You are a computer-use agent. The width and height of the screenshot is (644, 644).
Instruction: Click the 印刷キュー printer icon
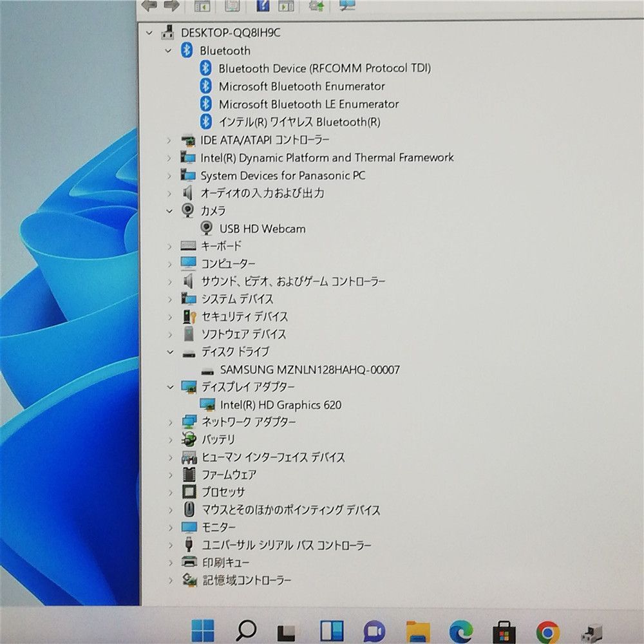189,562
